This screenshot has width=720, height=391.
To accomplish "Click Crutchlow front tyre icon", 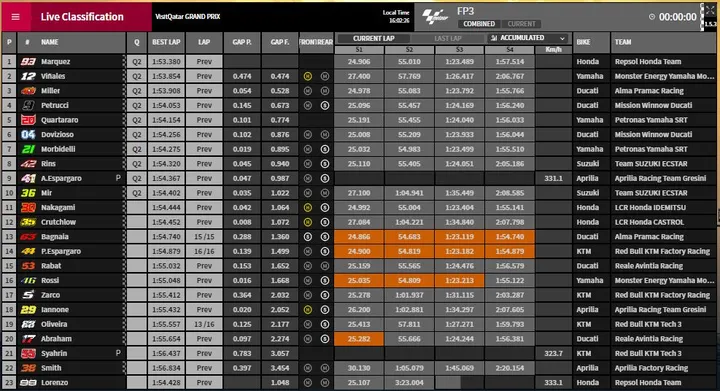I will coord(308,222).
